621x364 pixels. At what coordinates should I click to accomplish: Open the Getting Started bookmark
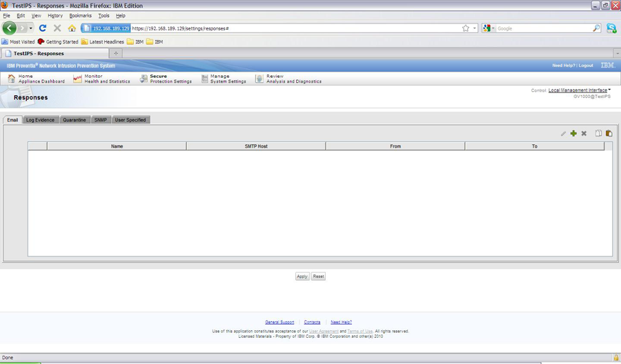tap(58, 41)
